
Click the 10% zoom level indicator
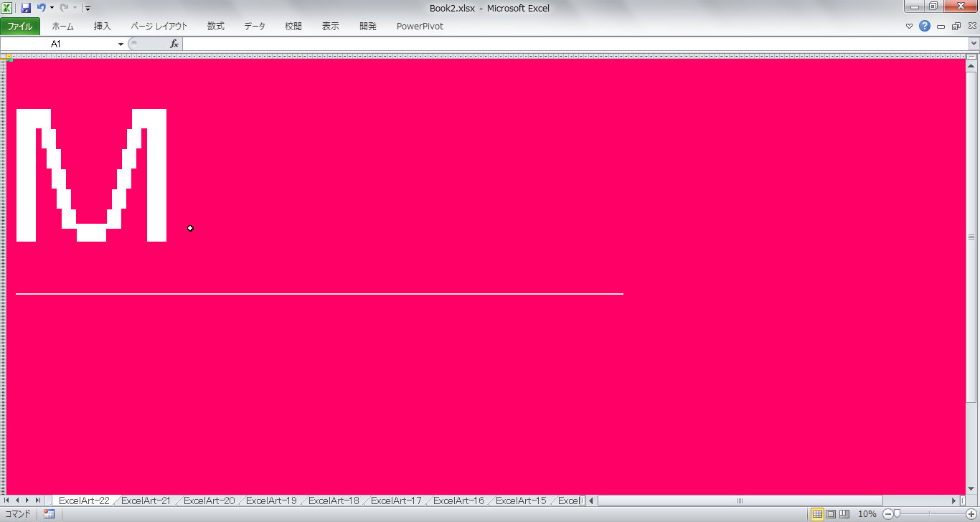[x=867, y=514]
